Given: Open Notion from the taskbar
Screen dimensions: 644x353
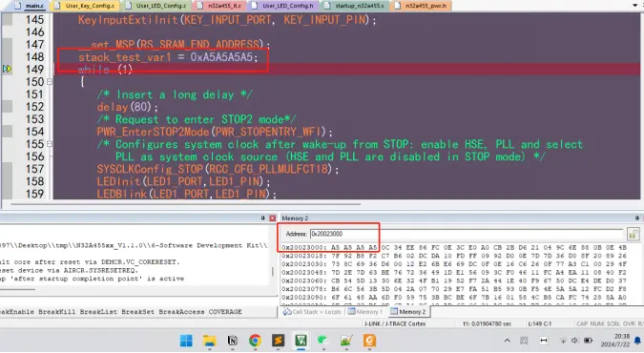Looking at the screenshot, I should (x=233, y=341).
